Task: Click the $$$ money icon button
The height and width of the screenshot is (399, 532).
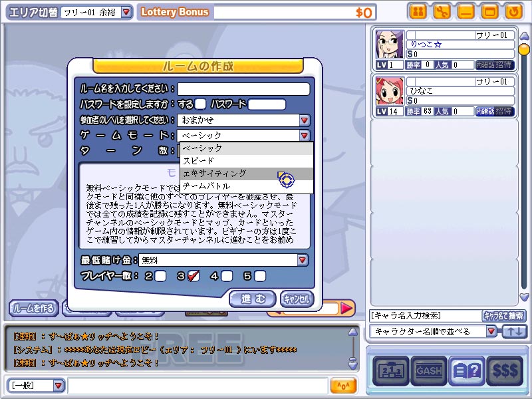Action: point(505,371)
